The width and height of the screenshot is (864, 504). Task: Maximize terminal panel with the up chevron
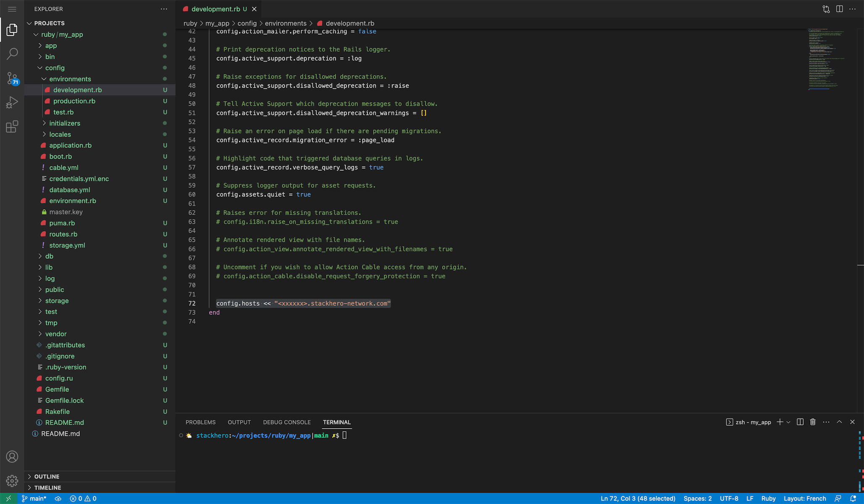tap(839, 422)
